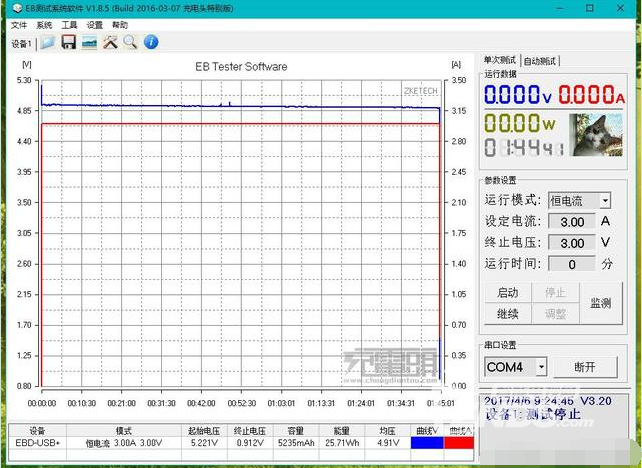This screenshot has height=468, width=642.
Task: Click the 00.00W power readout
Action: (x=520, y=123)
